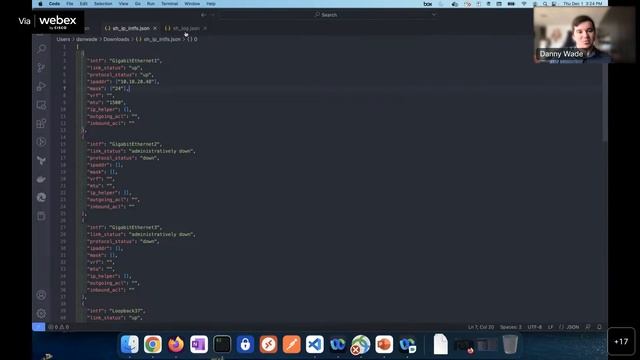The image size is (640, 360).
Task: Open the Box menu bar icon
Action: pyautogui.click(x=428, y=4)
